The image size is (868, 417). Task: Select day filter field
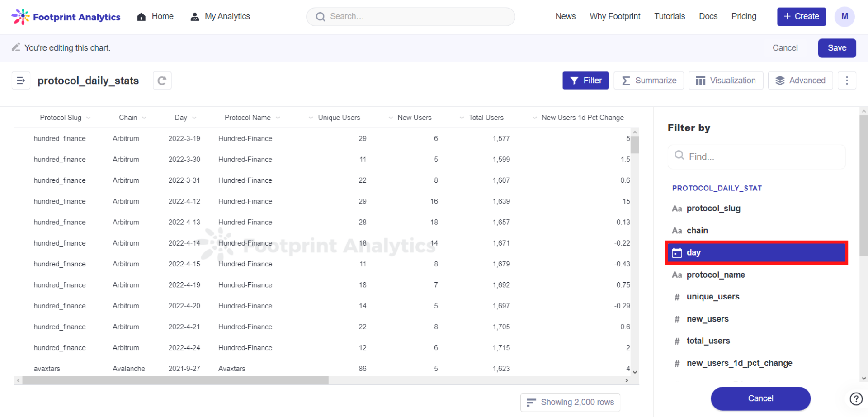click(756, 253)
